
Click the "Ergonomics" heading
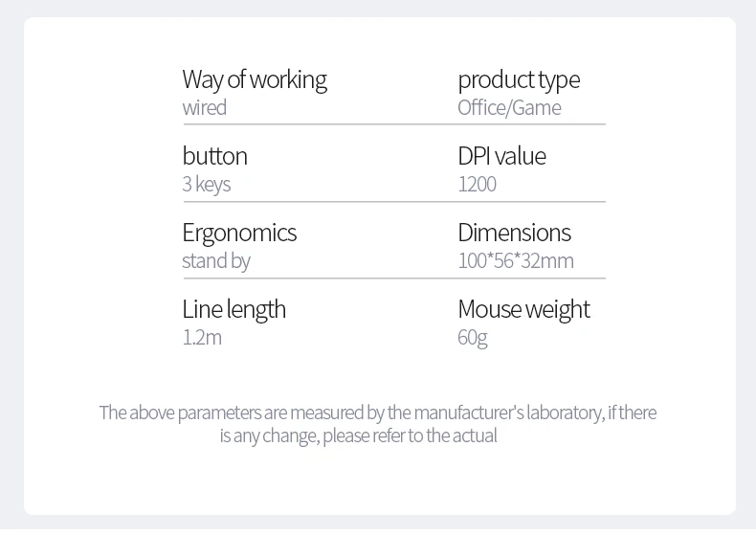pos(239,233)
